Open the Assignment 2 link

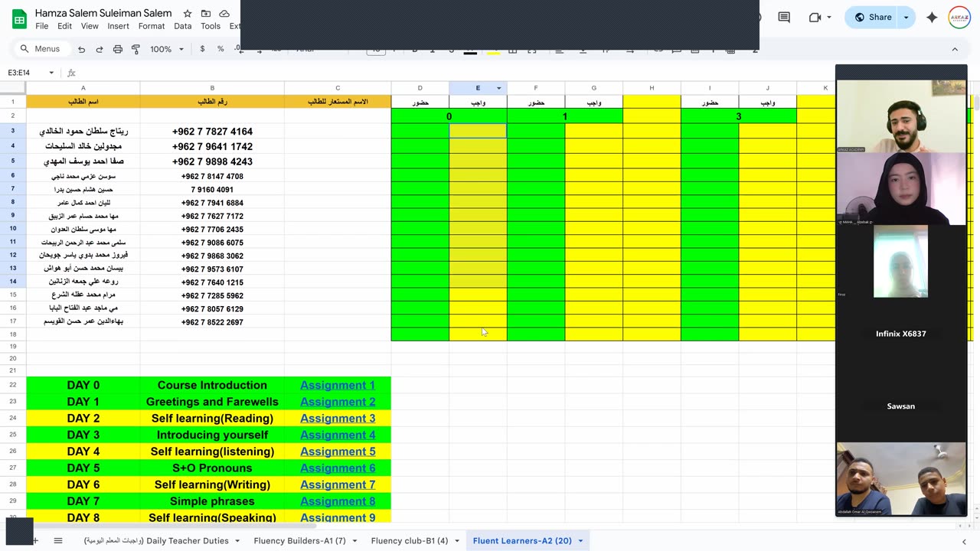[x=338, y=402]
